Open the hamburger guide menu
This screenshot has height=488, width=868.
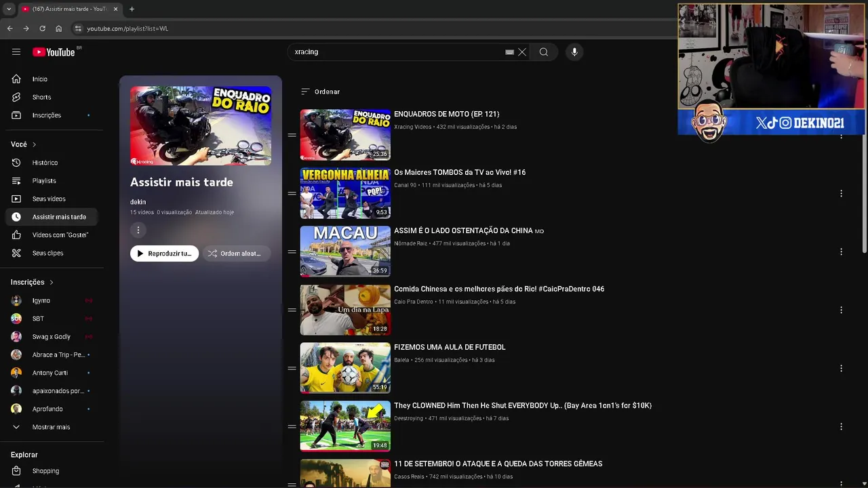pyautogui.click(x=16, y=52)
